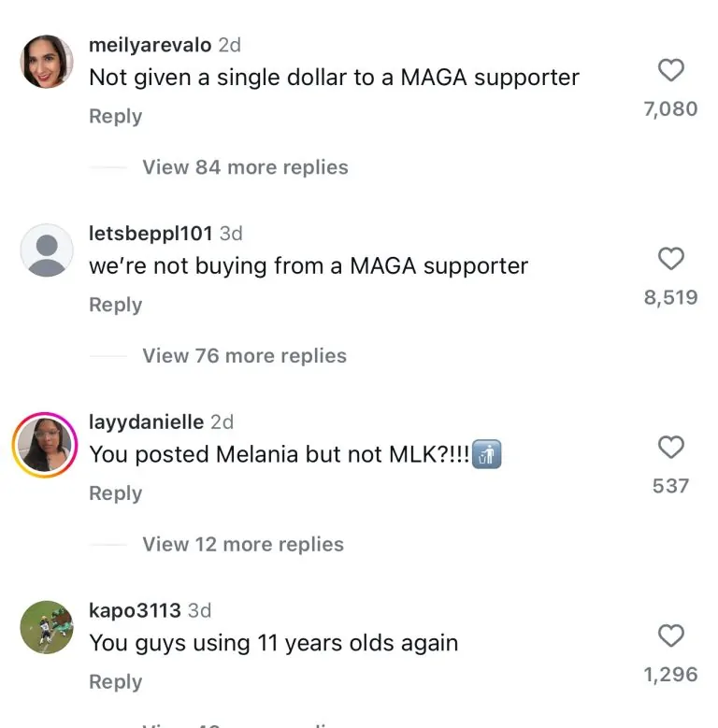Screen dimensions: 718x728
Task: Reply to layydanielle's comment
Action: point(115,494)
